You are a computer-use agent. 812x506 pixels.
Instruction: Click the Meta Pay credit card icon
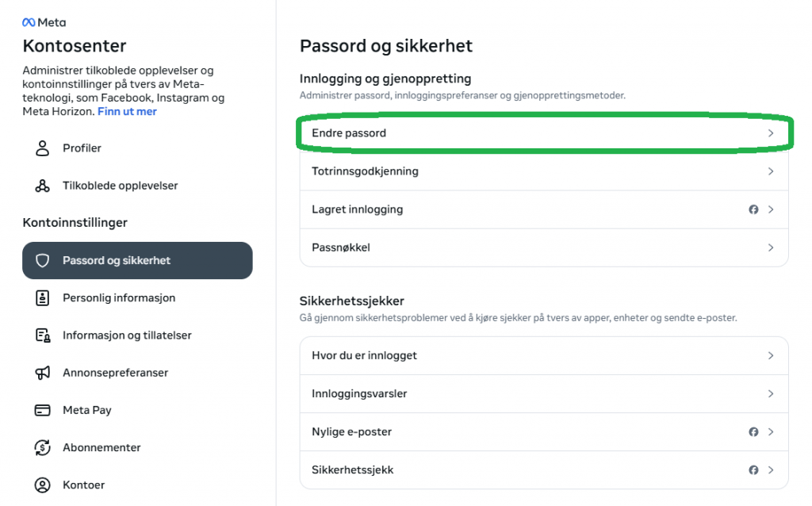(43, 410)
